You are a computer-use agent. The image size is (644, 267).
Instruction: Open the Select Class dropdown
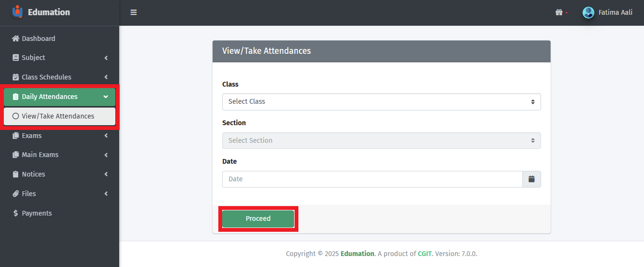coord(381,101)
